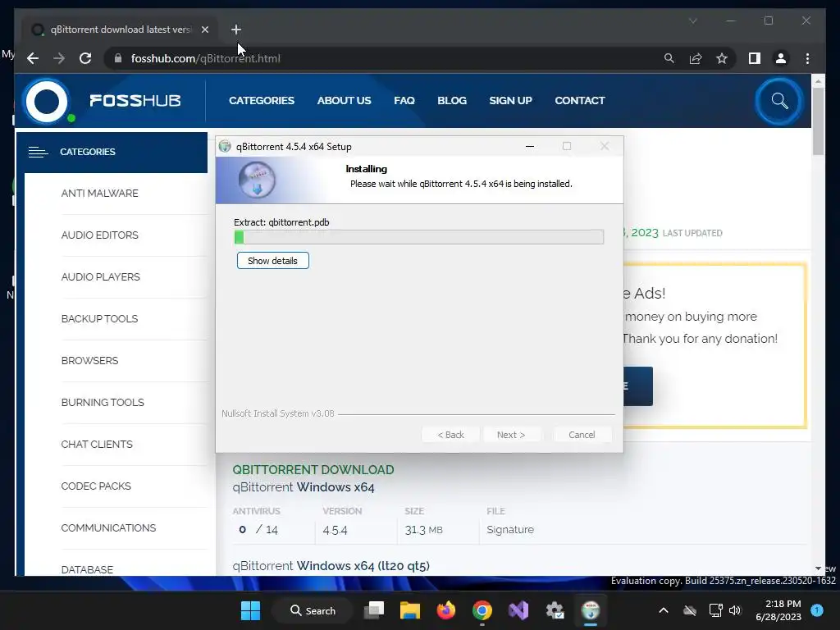This screenshot has width=840, height=630.
Task: Select BROWSERS category
Action: (x=89, y=361)
